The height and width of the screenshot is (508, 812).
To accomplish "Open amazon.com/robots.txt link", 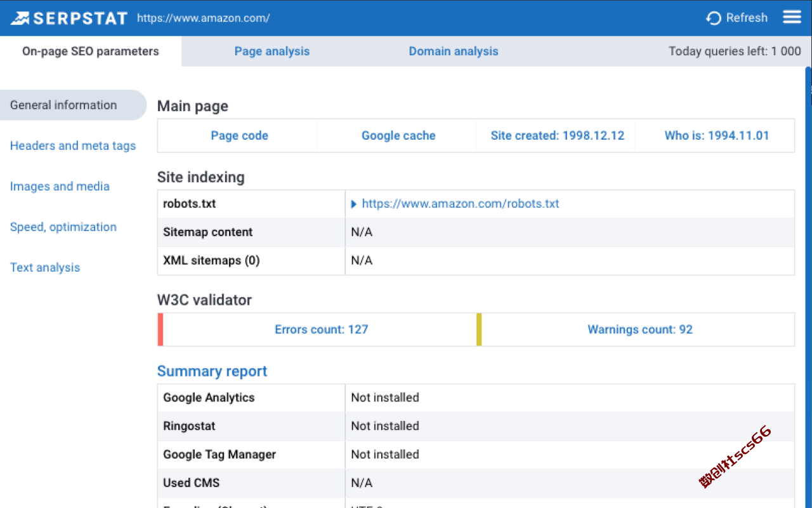I will 461,204.
